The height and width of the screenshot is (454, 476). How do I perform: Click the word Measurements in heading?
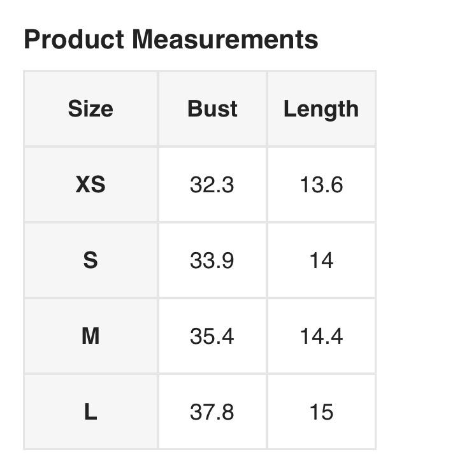225,39
